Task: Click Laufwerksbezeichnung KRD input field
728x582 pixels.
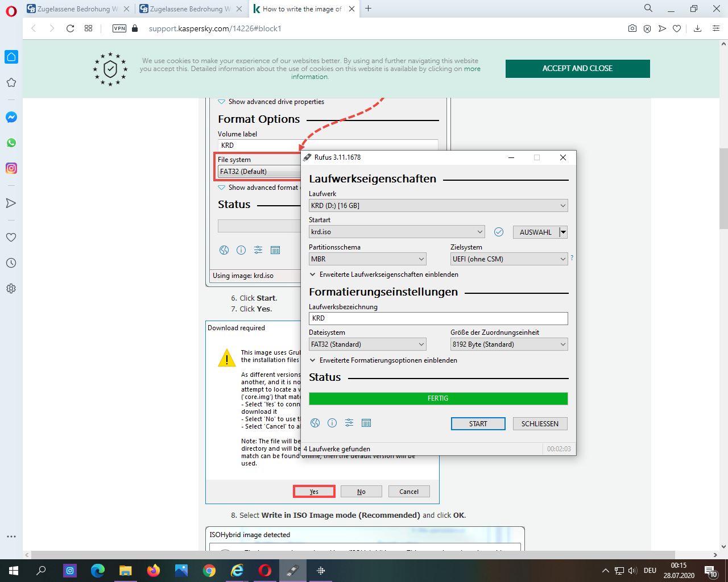Action: [x=439, y=318]
